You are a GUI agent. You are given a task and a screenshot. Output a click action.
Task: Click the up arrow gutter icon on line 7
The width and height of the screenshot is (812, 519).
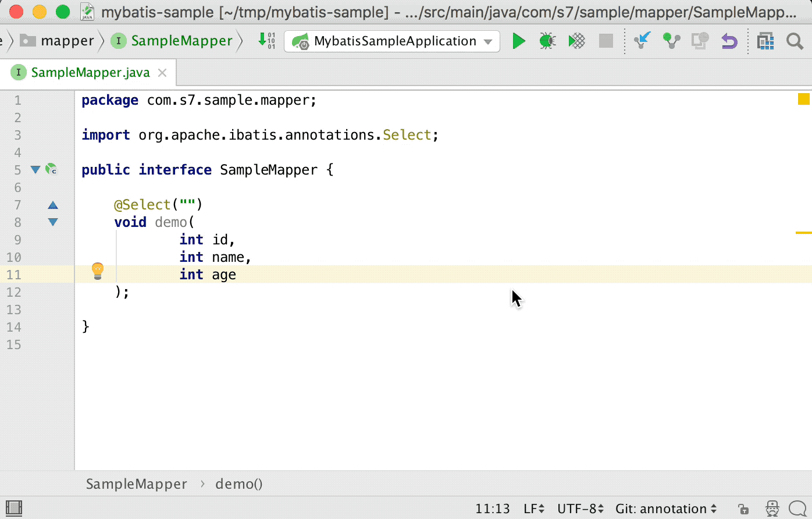click(53, 205)
